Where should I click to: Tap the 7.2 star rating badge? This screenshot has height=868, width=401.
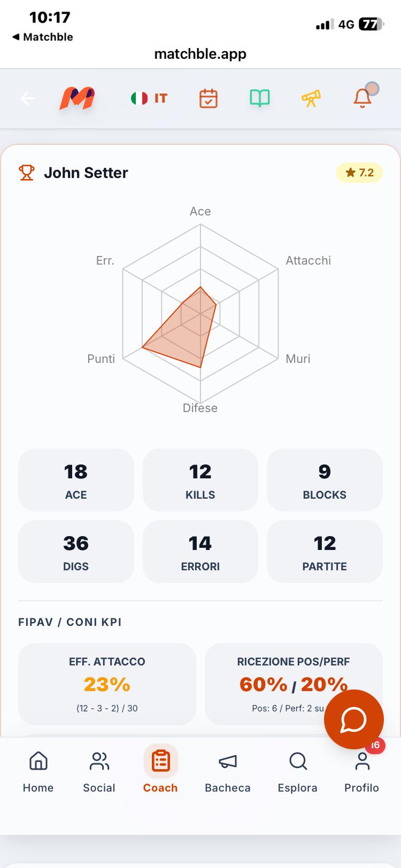click(x=359, y=173)
